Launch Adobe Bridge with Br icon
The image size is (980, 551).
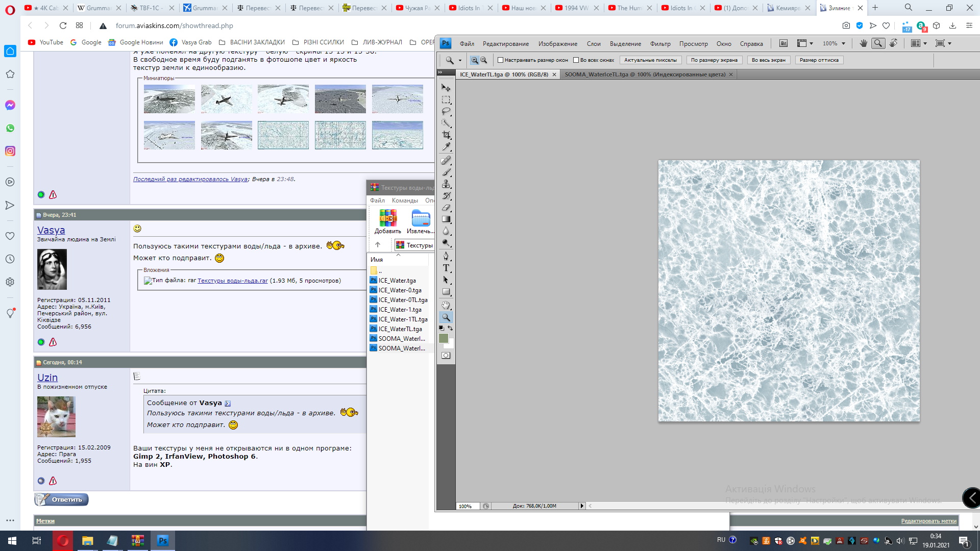[x=783, y=43]
